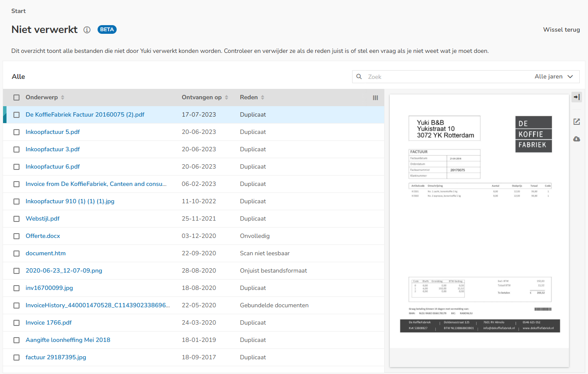
Task: Collapse the document preview panel
Action: pyautogui.click(x=577, y=97)
